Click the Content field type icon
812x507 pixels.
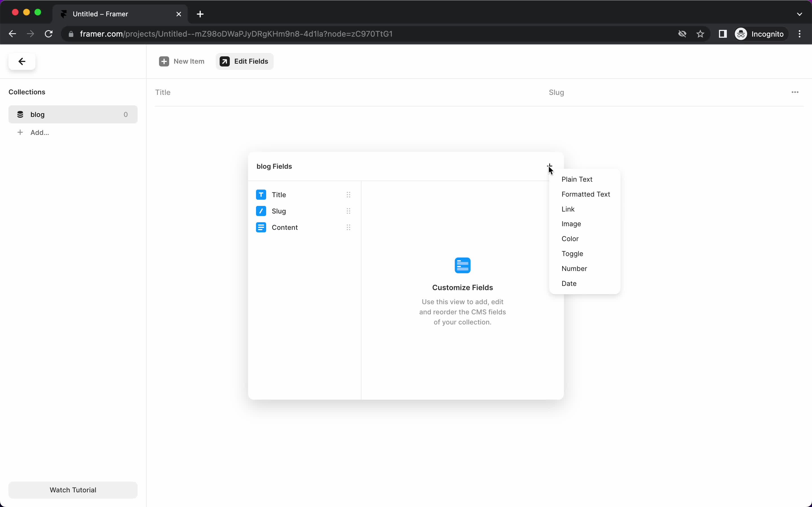pos(261,227)
